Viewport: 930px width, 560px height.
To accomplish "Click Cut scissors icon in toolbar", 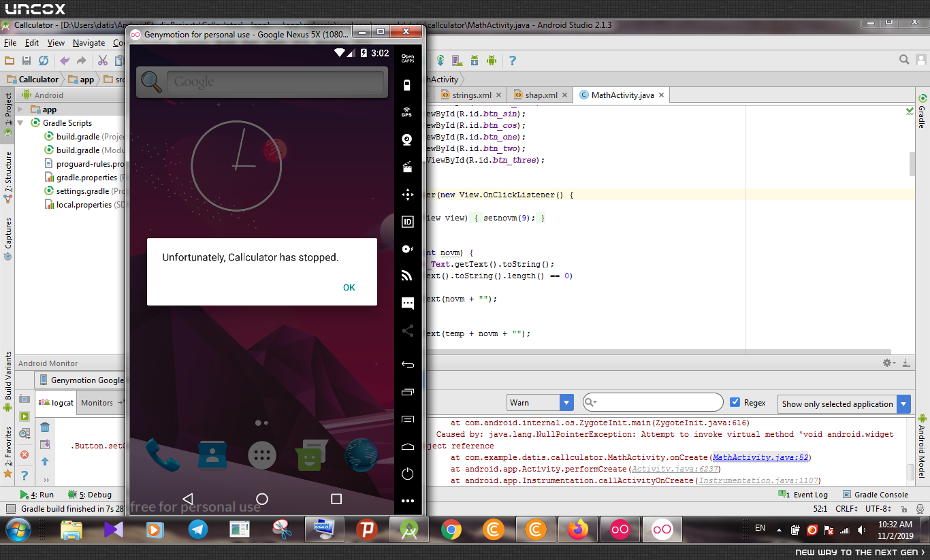I will click(x=103, y=61).
